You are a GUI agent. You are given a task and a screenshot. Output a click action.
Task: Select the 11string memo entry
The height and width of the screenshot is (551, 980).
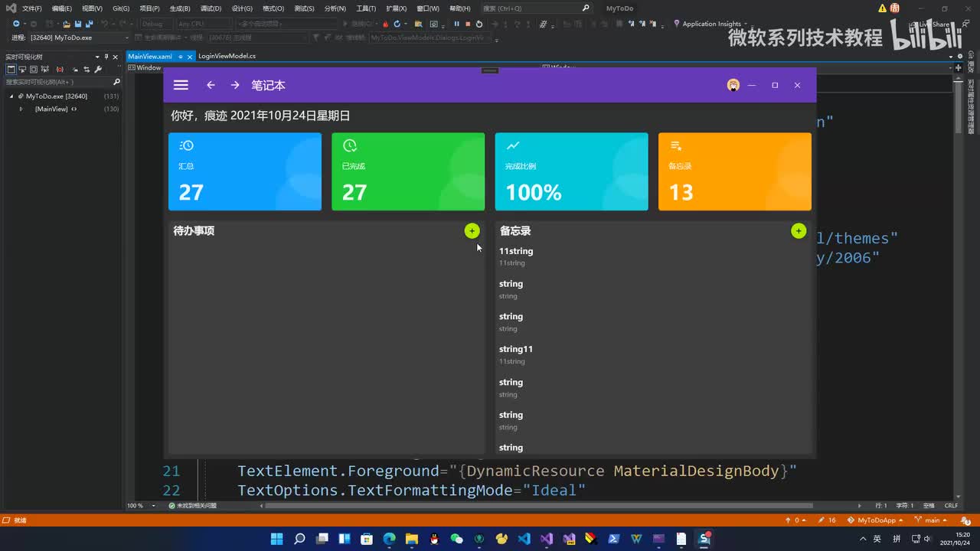pyautogui.click(x=653, y=256)
